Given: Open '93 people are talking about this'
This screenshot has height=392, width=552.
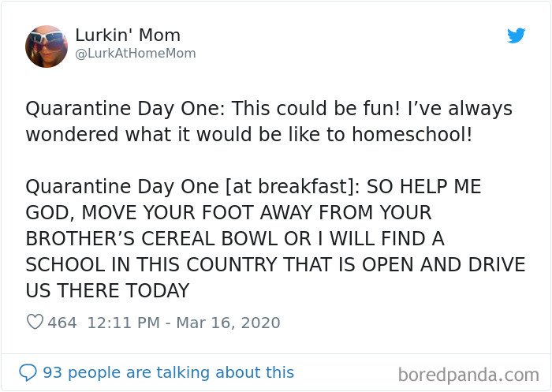Looking at the screenshot, I should pyautogui.click(x=168, y=372).
